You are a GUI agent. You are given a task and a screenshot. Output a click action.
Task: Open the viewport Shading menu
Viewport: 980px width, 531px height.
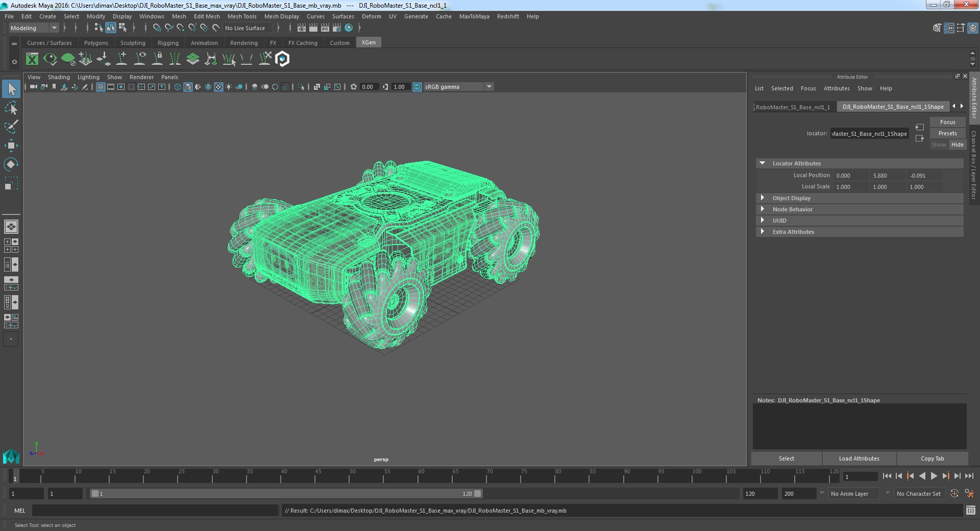click(x=59, y=77)
